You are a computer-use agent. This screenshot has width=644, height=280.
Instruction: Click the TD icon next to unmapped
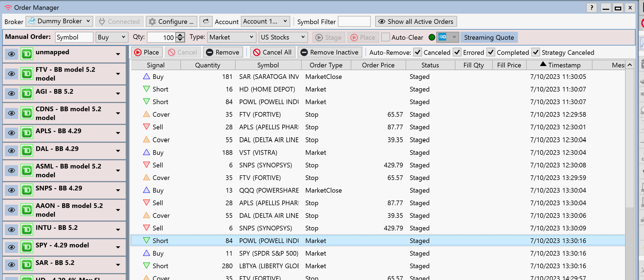[27, 54]
